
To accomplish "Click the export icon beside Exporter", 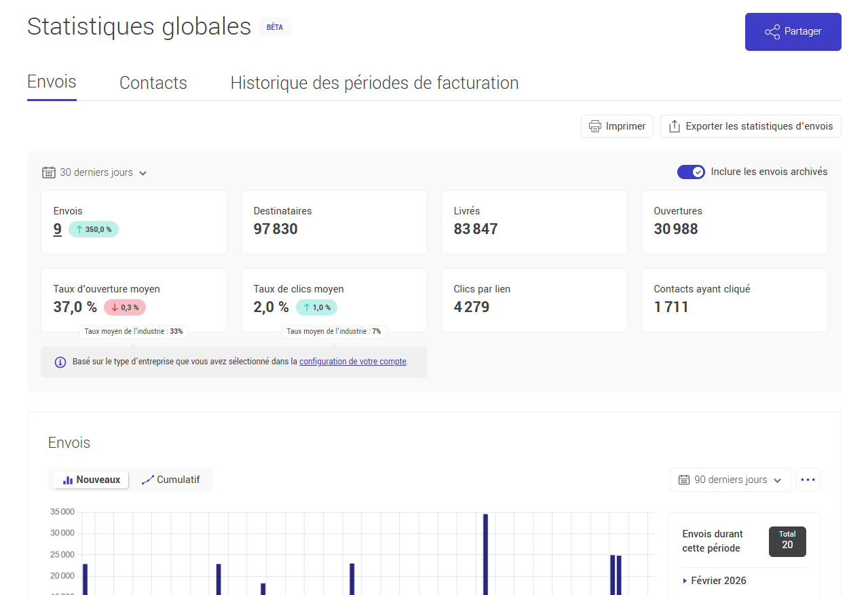I will click(x=675, y=126).
